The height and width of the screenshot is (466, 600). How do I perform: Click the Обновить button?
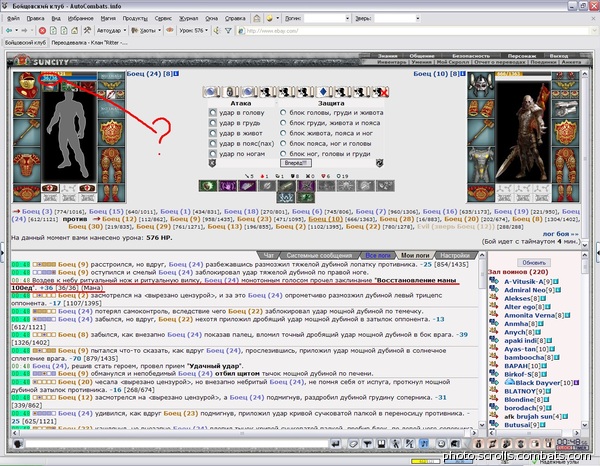pyautogui.click(x=534, y=262)
